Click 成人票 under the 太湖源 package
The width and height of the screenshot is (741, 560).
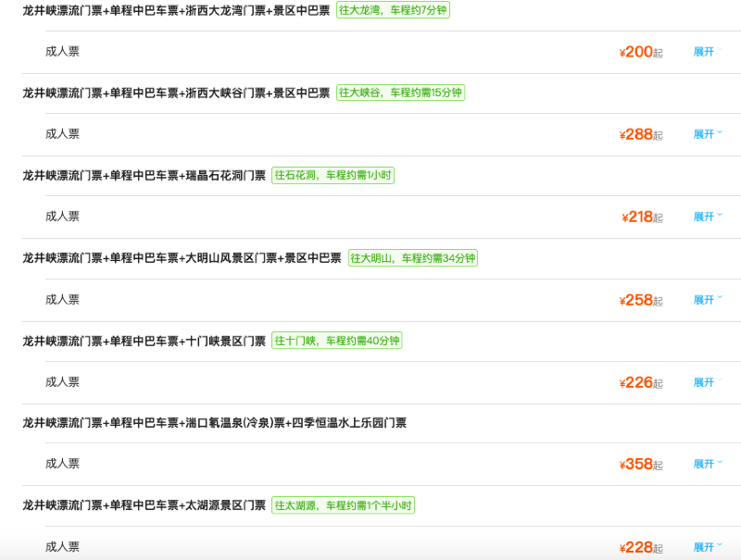point(62,547)
